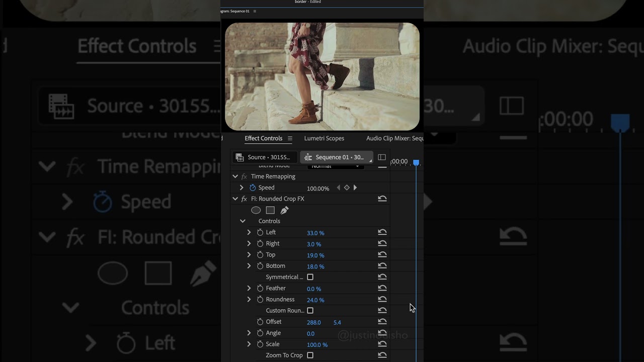Toggle animation stopwatch for Left
This screenshot has width=644, height=362.
click(x=260, y=232)
